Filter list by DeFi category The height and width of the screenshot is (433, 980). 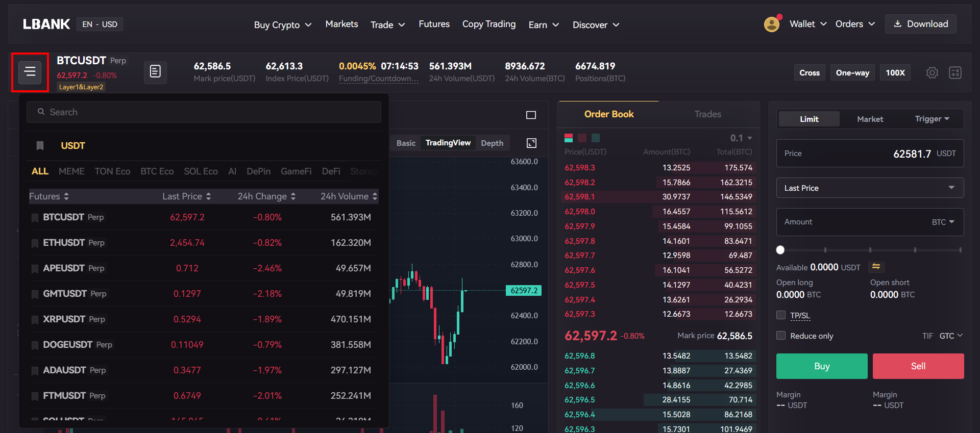(x=331, y=171)
